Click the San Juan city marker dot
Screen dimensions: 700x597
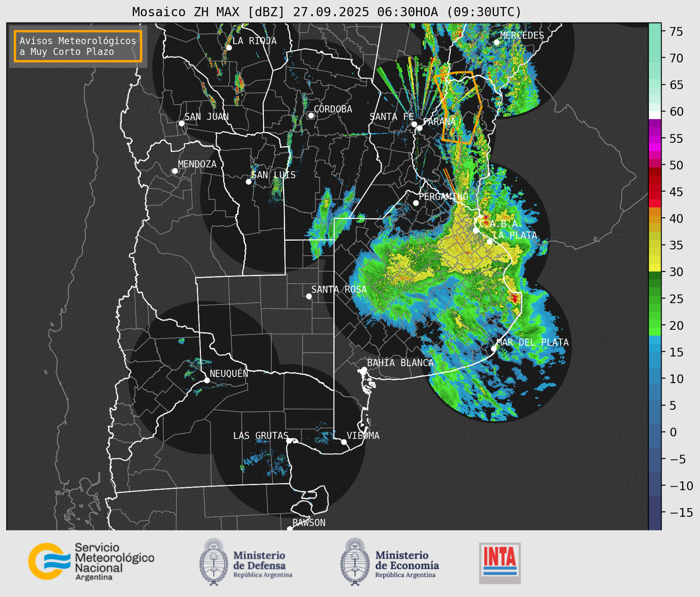click(181, 123)
